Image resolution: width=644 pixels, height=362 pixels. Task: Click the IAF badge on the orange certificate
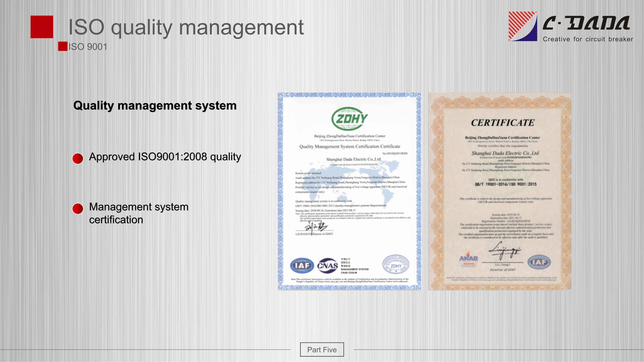(x=539, y=262)
